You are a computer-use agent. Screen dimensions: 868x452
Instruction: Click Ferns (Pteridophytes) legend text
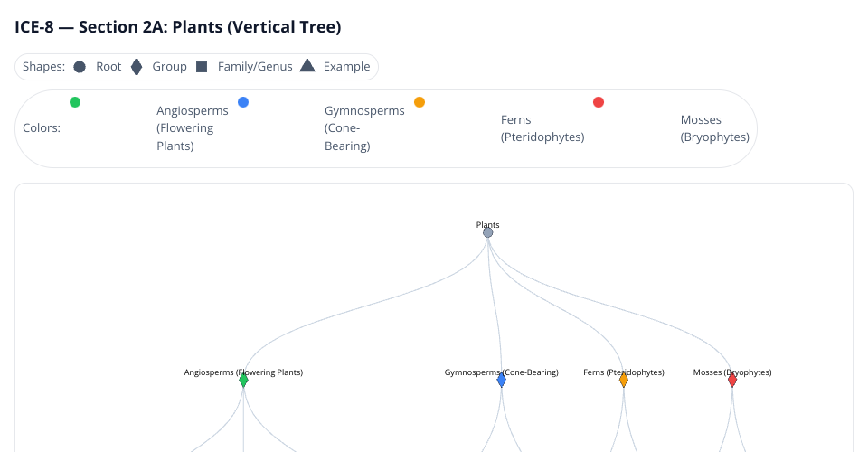pos(542,128)
